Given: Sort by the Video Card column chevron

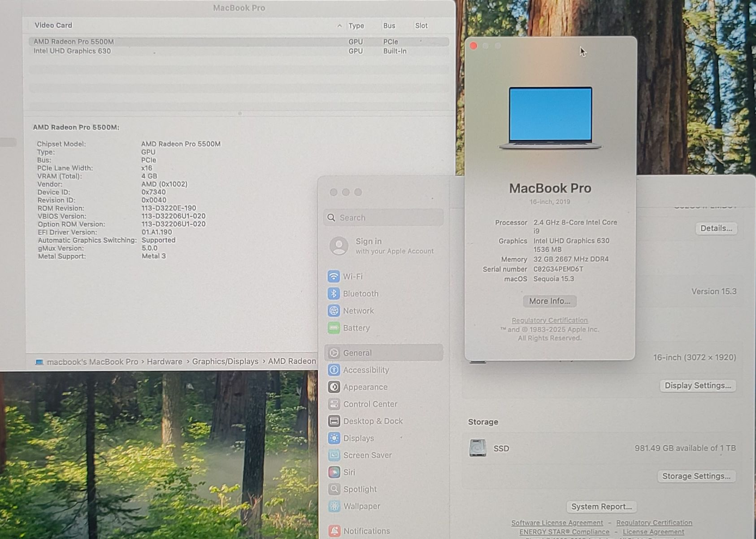Looking at the screenshot, I should click(339, 26).
